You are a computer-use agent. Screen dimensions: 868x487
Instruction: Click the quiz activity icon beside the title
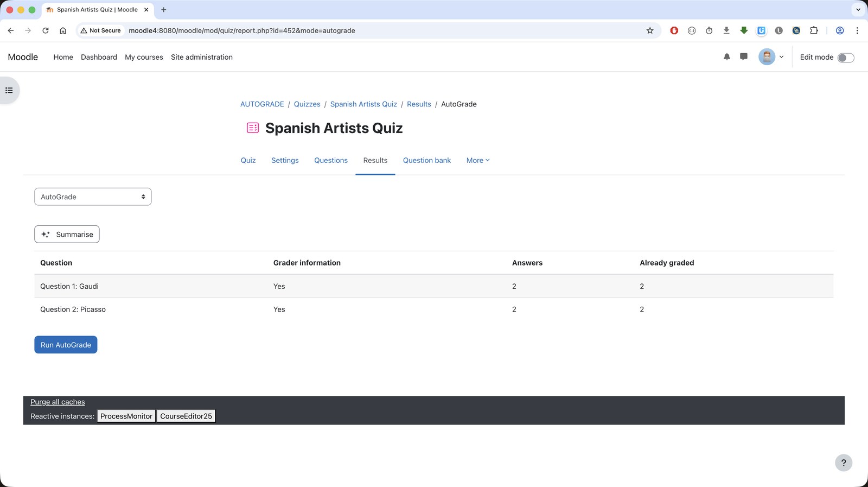tap(253, 128)
